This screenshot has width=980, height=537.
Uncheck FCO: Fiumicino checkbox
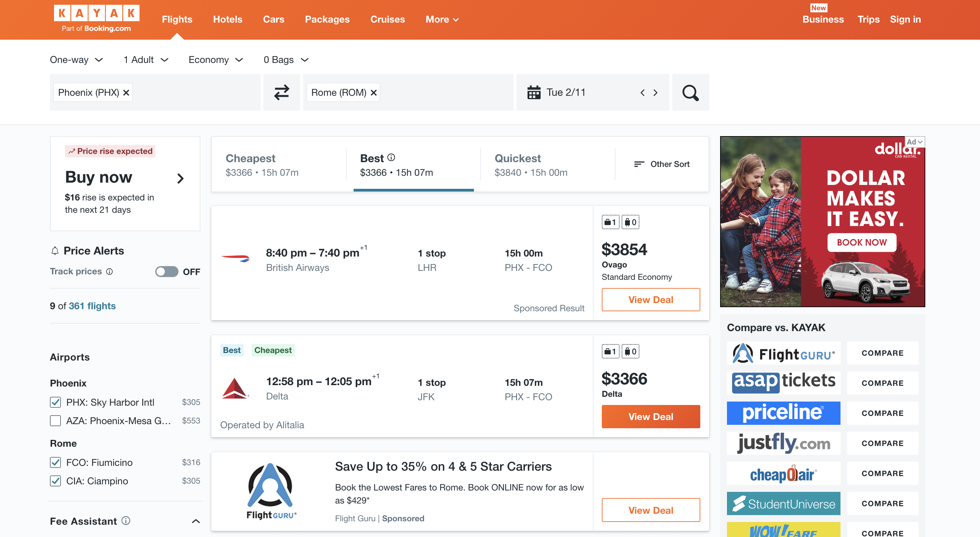(55, 462)
